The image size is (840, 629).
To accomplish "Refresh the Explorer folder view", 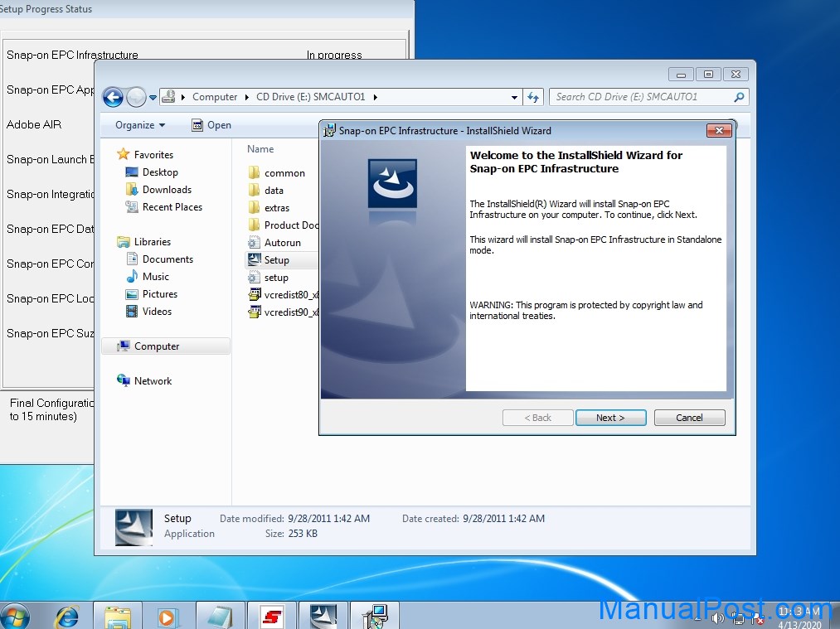I will pos(533,97).
